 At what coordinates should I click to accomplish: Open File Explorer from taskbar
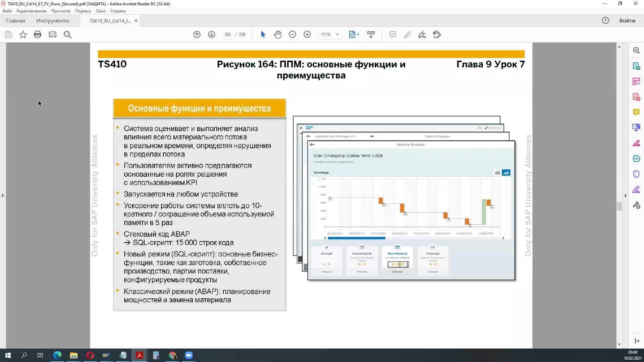click(x=74, y=355)
